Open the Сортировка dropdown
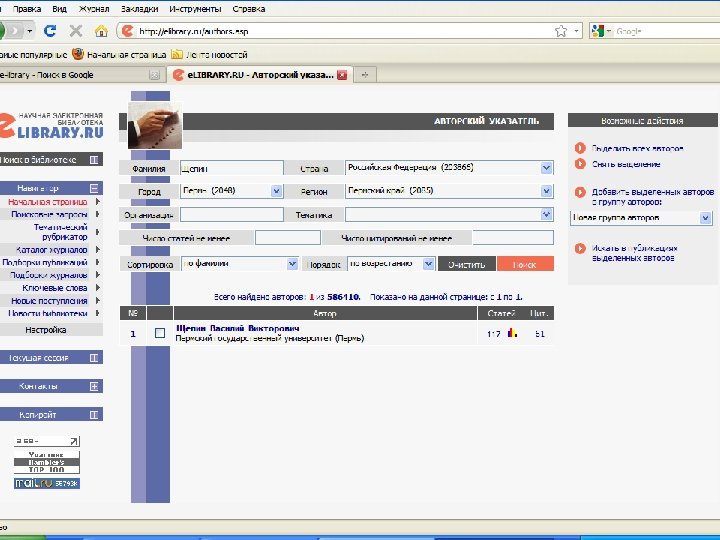The height and width of the screenshot is (540, 720). point(292,264)
